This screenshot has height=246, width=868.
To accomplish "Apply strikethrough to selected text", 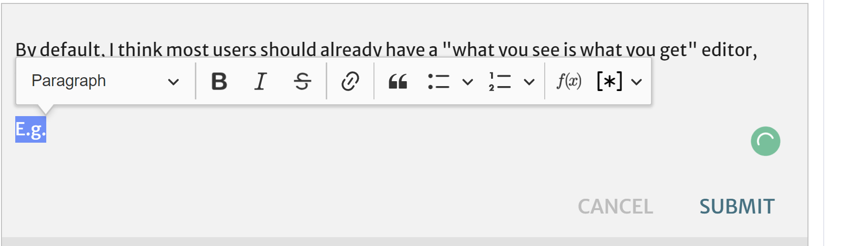I will [302, 81].
